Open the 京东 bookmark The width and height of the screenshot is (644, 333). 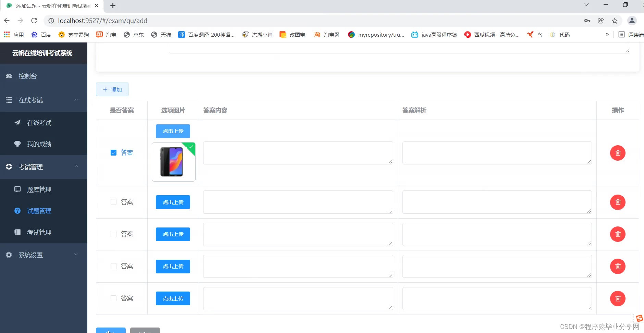click(x=134, y=35)
